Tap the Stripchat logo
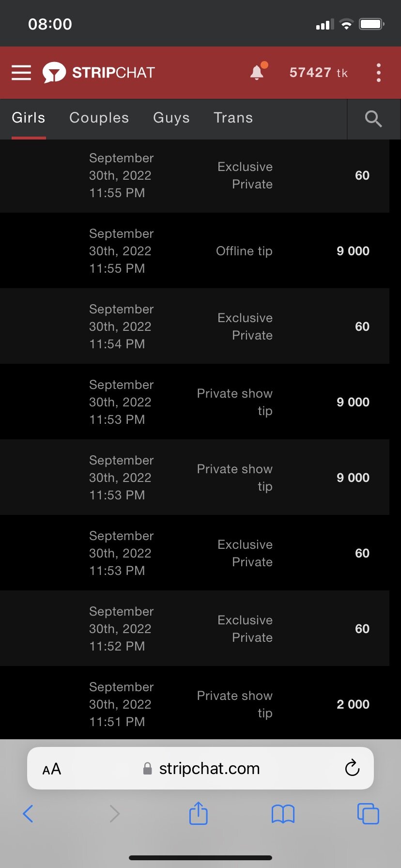The height and width of the screenshot is (868, 401). 99,73
